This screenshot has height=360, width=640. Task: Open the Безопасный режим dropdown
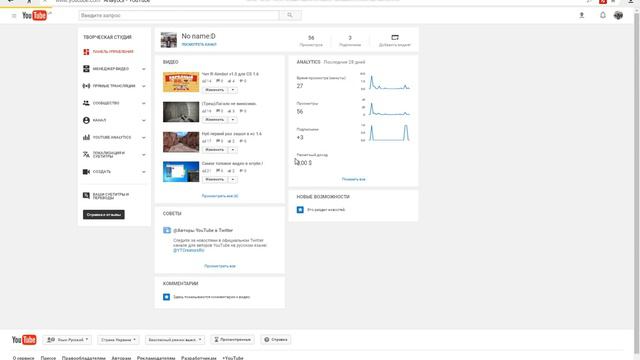coord(175,340)
